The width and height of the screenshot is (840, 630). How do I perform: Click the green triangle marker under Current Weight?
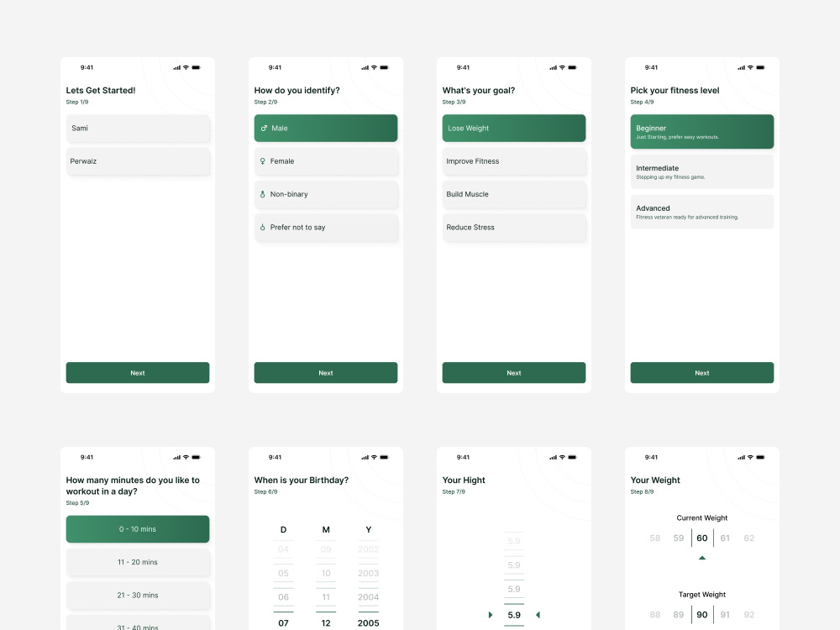701,558
